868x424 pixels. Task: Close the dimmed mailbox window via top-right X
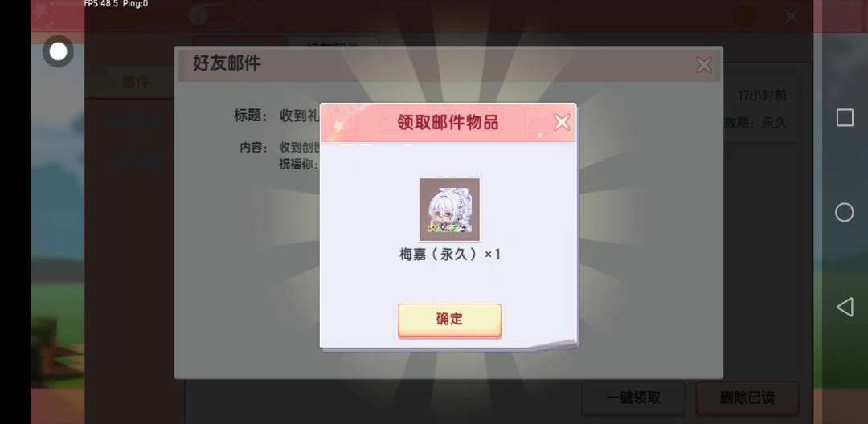click(x=792, y=17)
